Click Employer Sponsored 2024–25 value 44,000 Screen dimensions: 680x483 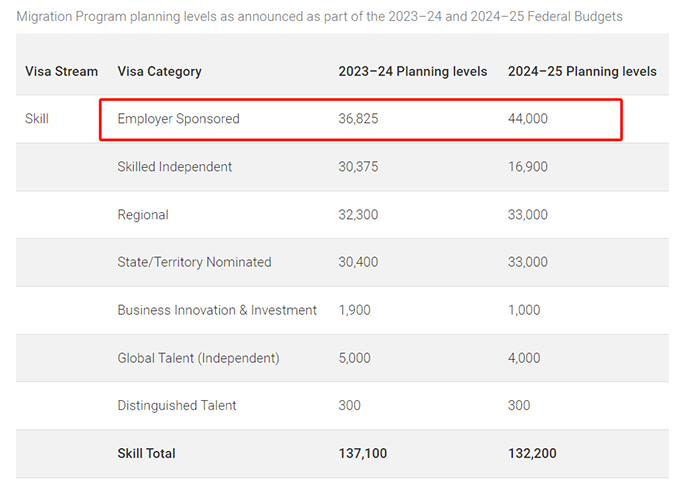click(x=528, y=119)
